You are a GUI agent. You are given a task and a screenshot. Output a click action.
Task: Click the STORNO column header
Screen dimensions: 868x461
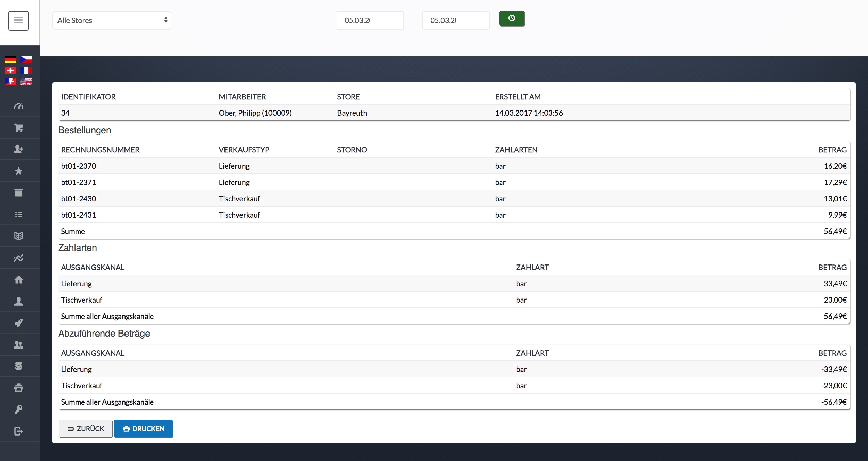(352, 150)
